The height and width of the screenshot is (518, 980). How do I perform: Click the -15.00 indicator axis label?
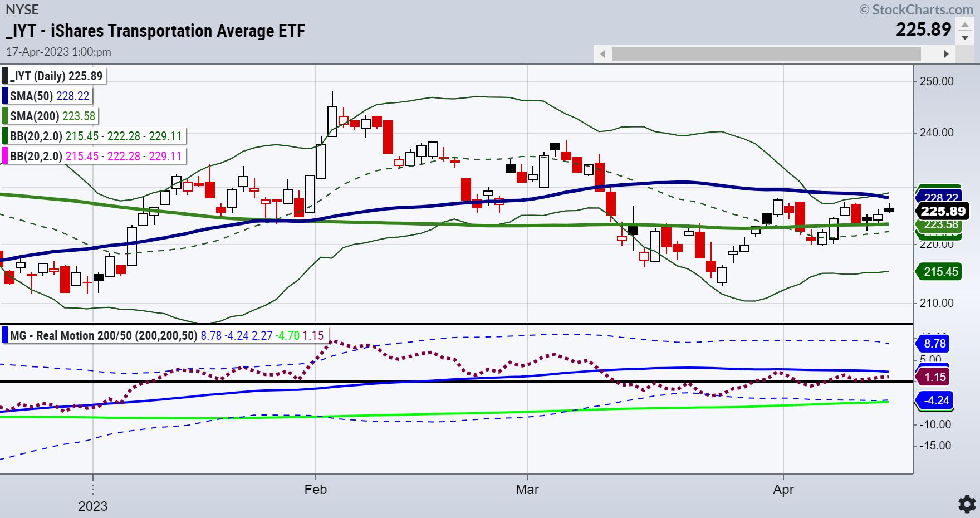(935, 446)
